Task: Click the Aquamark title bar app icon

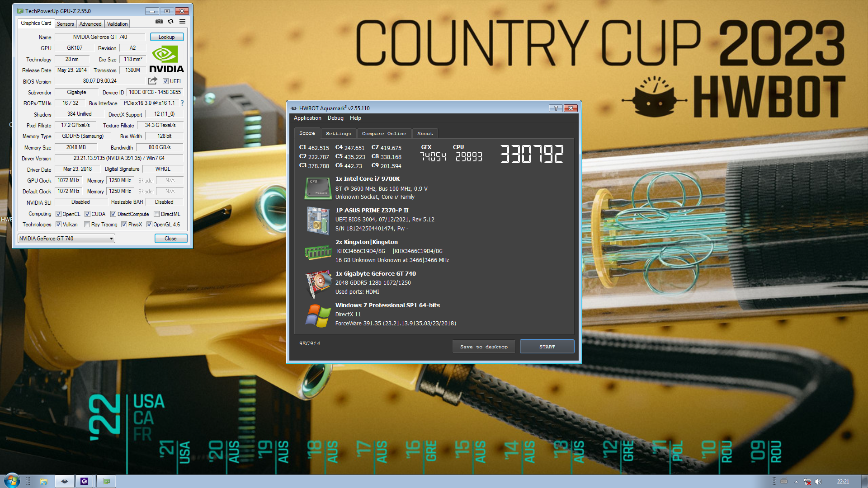Action: click(x=294, y=108)
